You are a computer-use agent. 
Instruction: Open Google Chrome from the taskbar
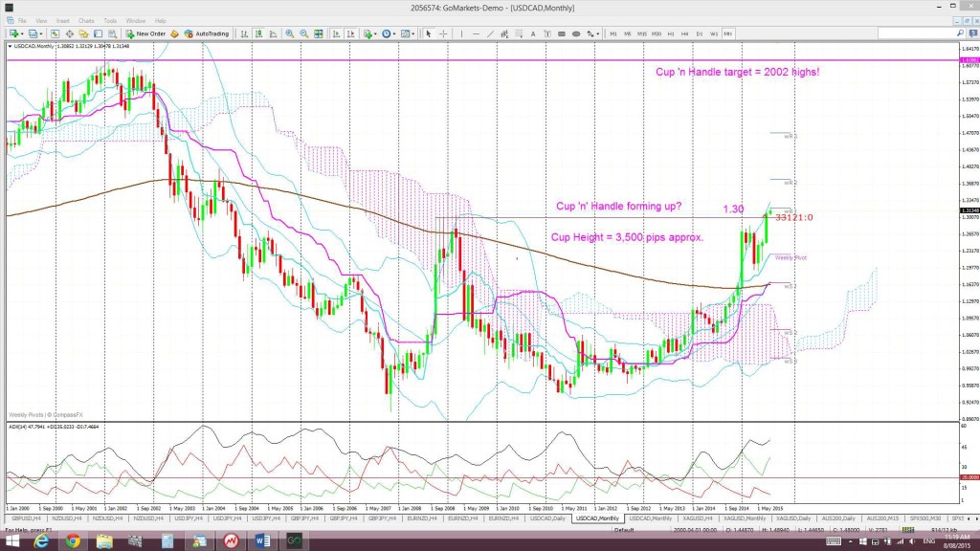click(x=73, y=541)
